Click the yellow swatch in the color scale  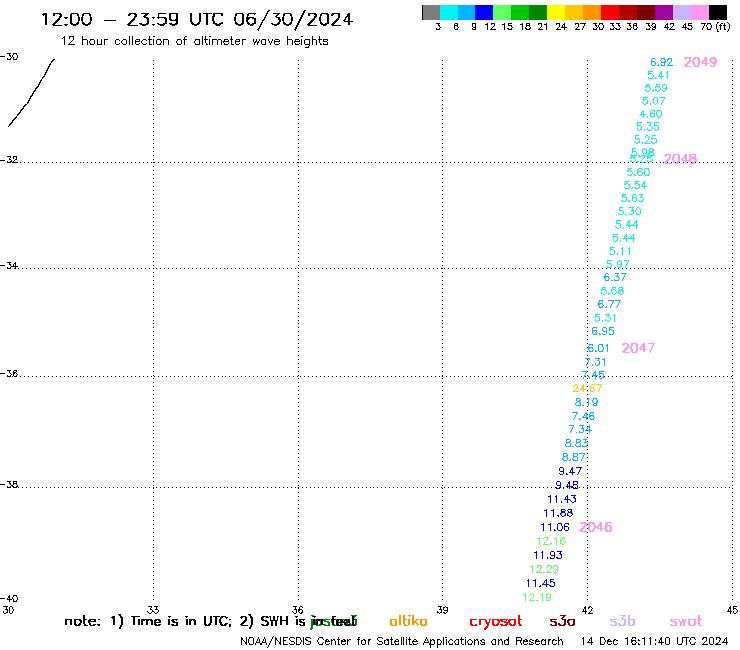(x=556, y=12)
